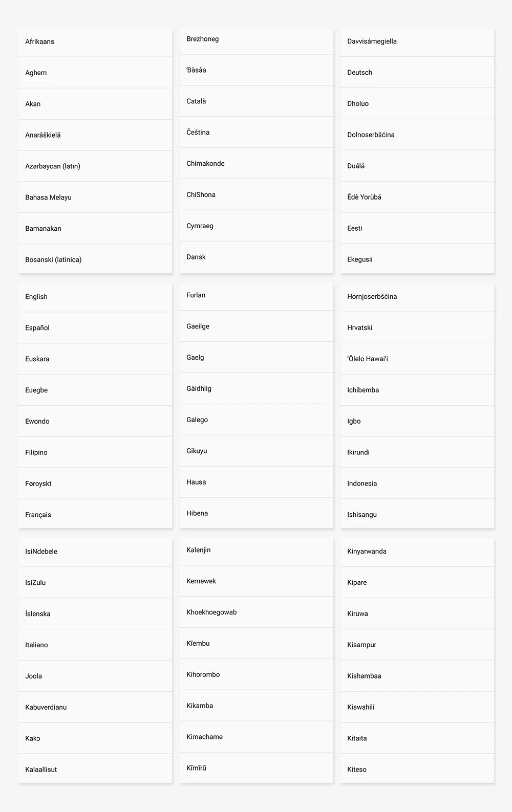Choose Hrvatski from the list
The image size is (512, 812).
(417, 327)
